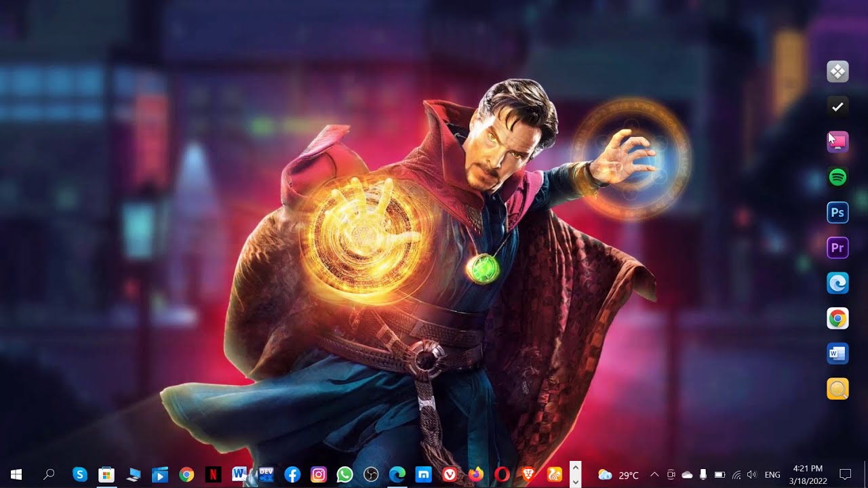Open Chrome from the right dock
Screen dimensions: 868x488
click(837, 319)
